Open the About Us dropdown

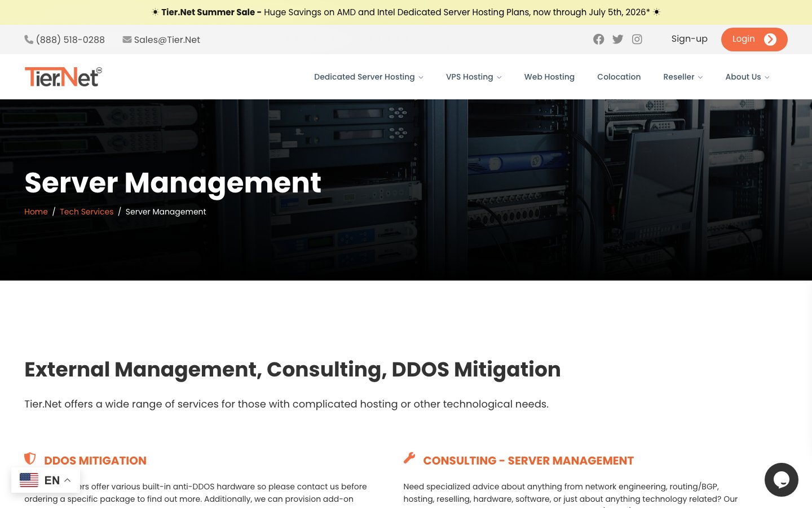pos(747,77)
